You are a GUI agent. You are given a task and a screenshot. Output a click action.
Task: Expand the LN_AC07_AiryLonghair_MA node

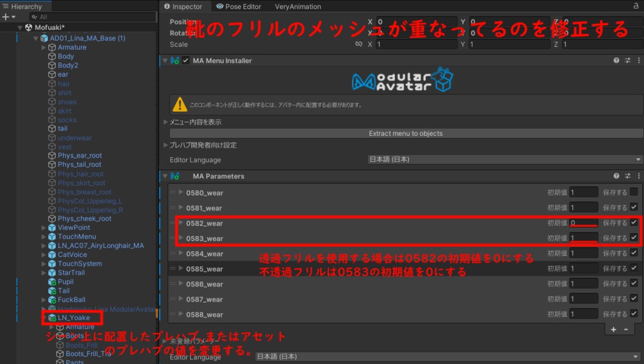[x=43, y=246]
